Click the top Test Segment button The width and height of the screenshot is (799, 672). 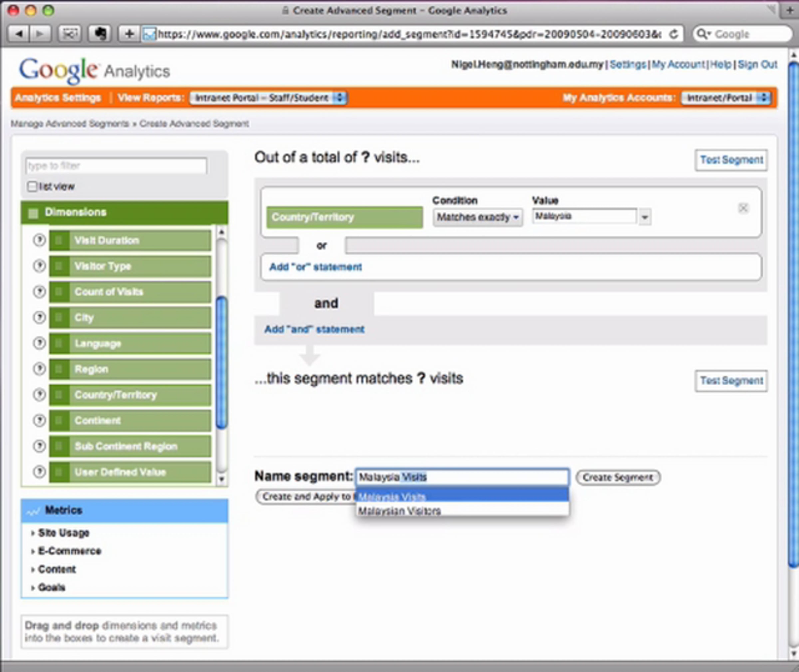(x=731, y=160)
